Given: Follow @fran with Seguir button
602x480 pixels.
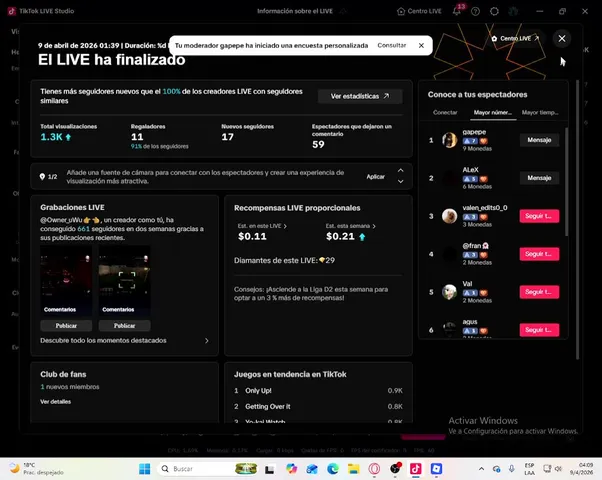Looking at the screenshot, I should tap(539, 254).
